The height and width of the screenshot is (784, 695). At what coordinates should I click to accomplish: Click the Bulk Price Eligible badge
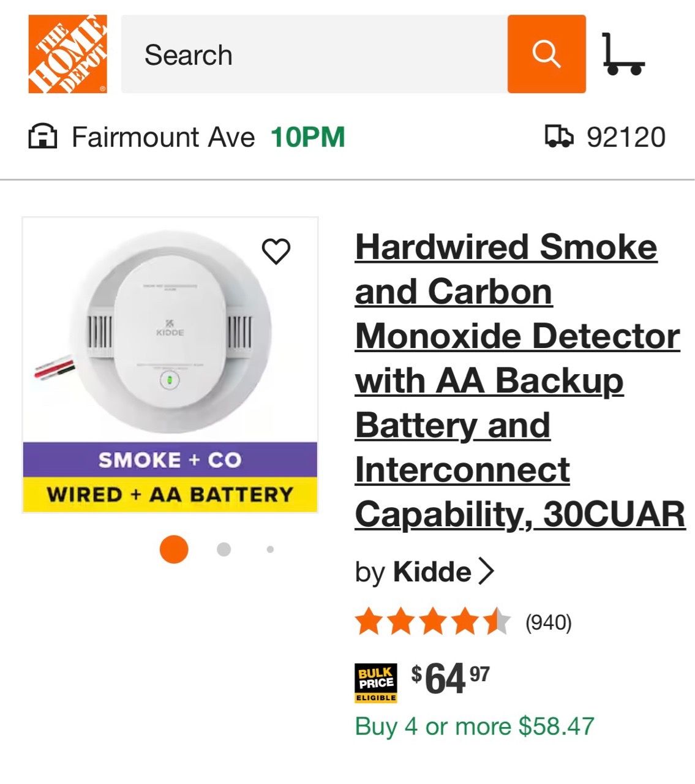tap(376, 683)
